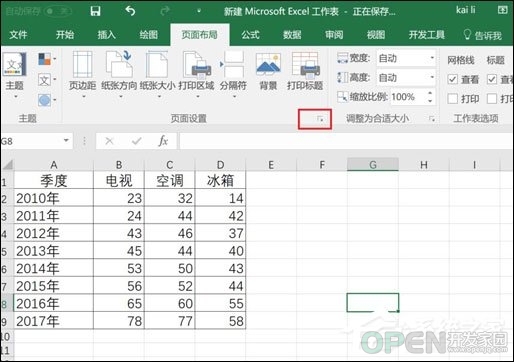Screen dimensions: 514x362
Task: Open the Name Box dropdown arrow
Action: [x=66, y=141]
